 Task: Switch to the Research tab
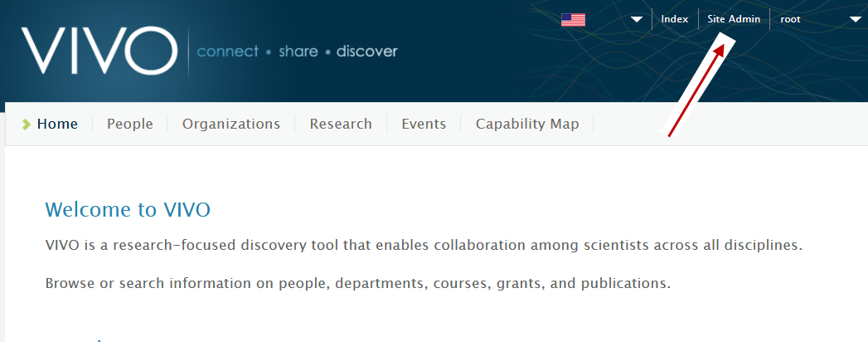tap(341, 124)
